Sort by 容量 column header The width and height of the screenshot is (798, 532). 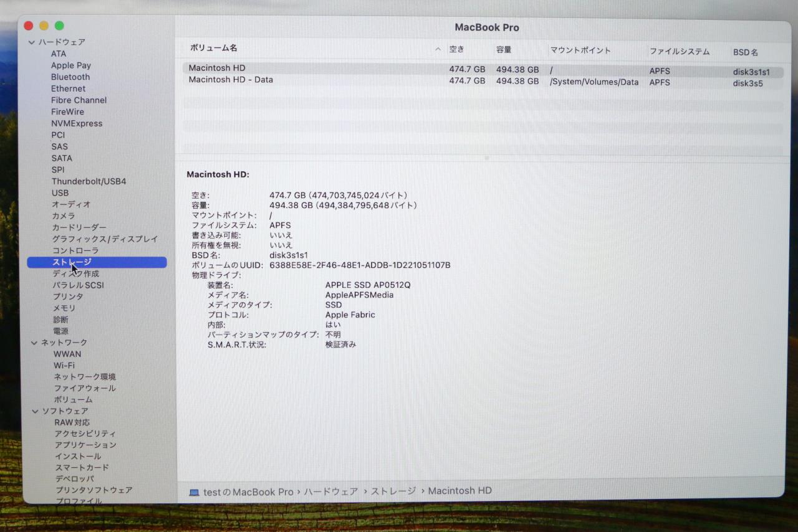pyautogui.click(x=504, y=50)
